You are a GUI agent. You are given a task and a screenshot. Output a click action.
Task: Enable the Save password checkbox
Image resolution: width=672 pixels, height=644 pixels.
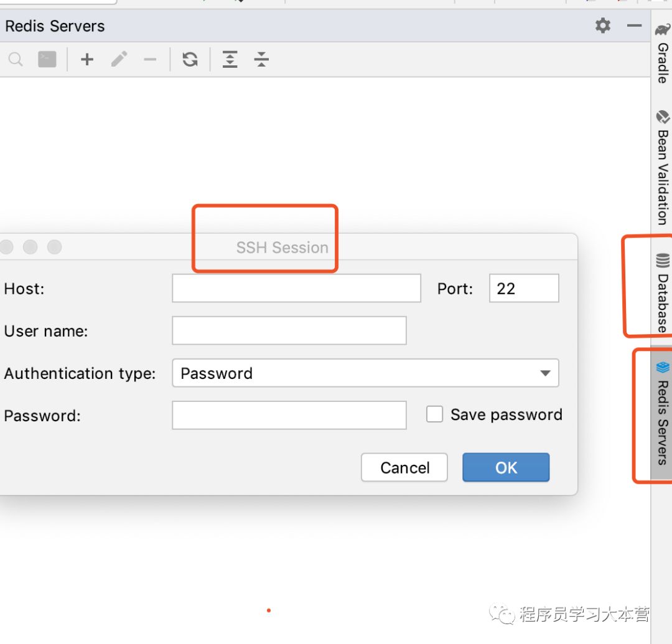point(434,414)
